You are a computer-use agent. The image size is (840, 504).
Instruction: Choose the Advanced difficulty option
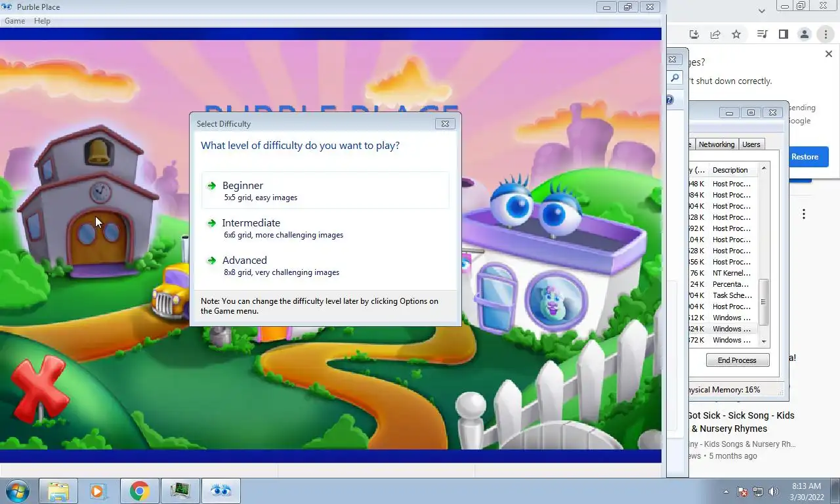click(x=325, y=265)
